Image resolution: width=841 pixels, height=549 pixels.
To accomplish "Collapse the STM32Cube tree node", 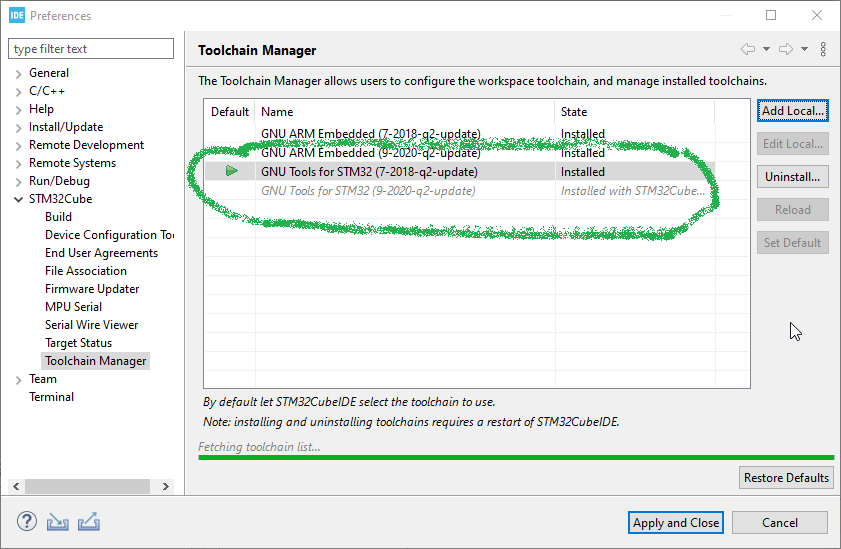I will point(18,199).
